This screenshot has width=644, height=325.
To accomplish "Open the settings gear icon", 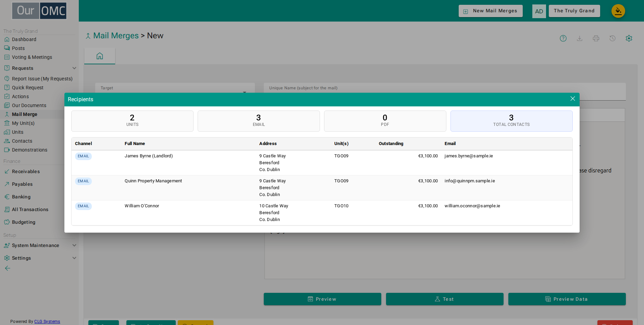I will click(x=629, y=38).
